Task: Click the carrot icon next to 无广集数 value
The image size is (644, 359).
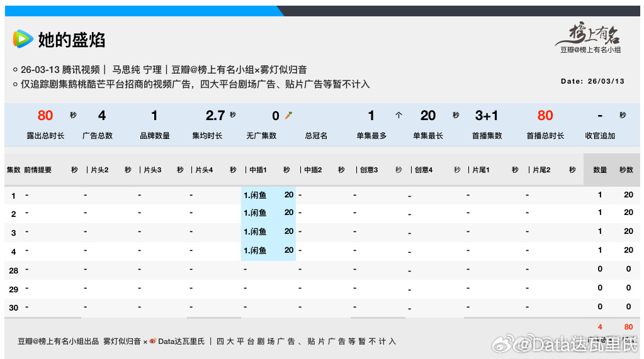Action: tap(289, 115)
